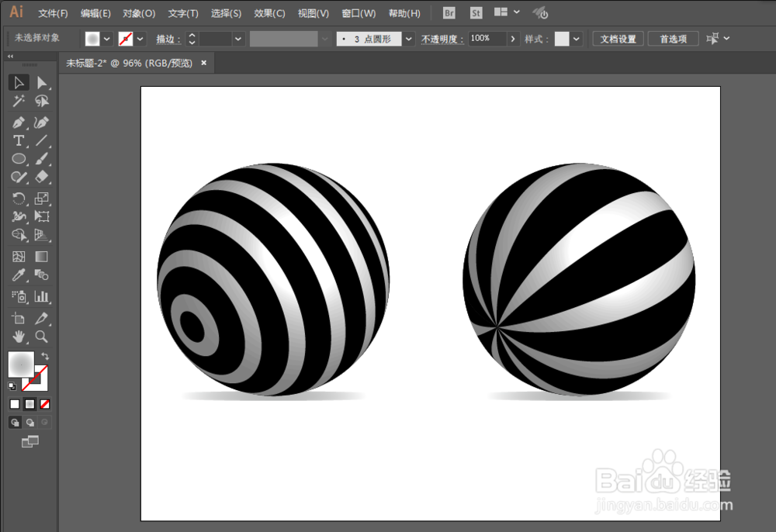
Task: Click the 首选项 button
Action: [673, 39]
